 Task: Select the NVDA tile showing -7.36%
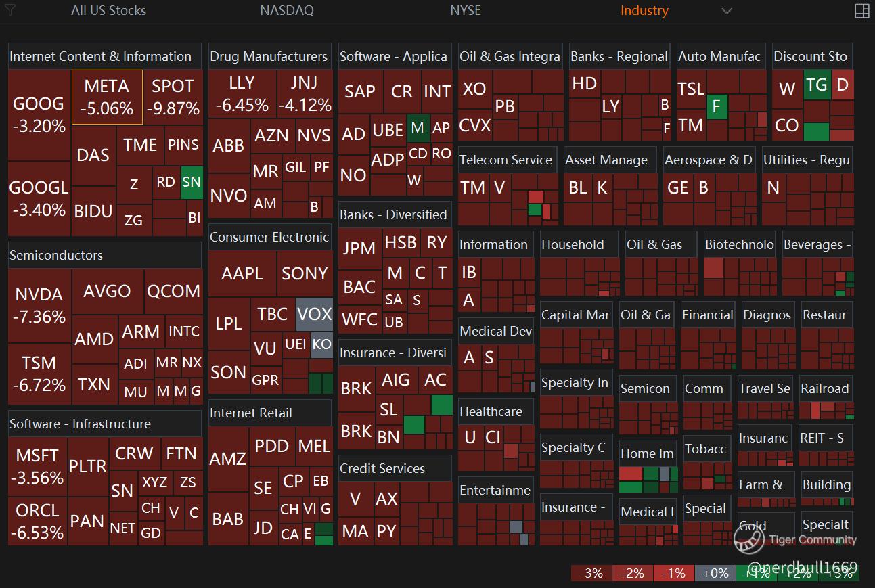coord(39,305)
